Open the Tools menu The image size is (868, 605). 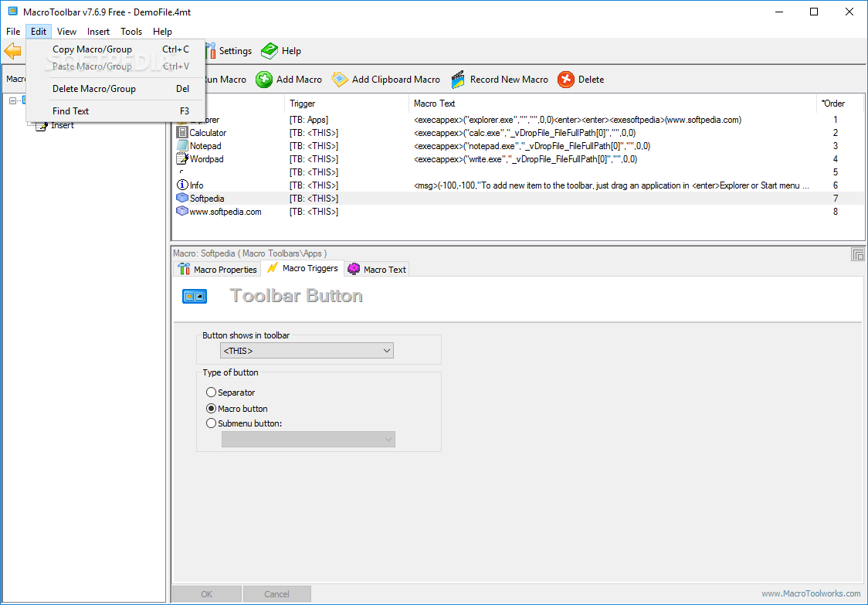(x=131, y=32)
